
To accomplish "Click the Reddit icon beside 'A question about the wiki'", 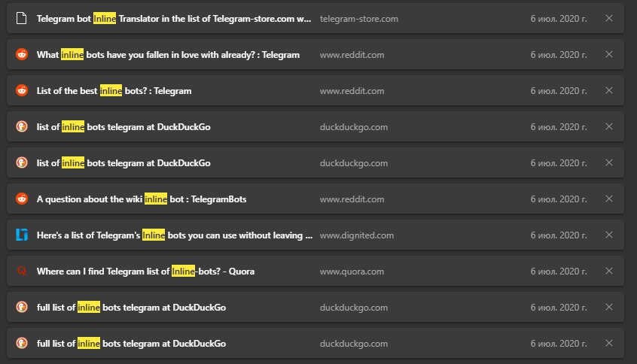I will point(22,199).
